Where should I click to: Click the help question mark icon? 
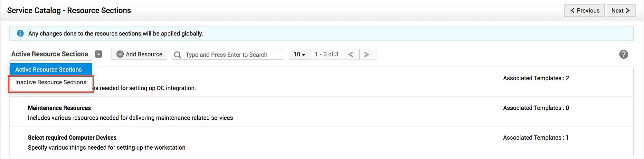pos(623,54)
